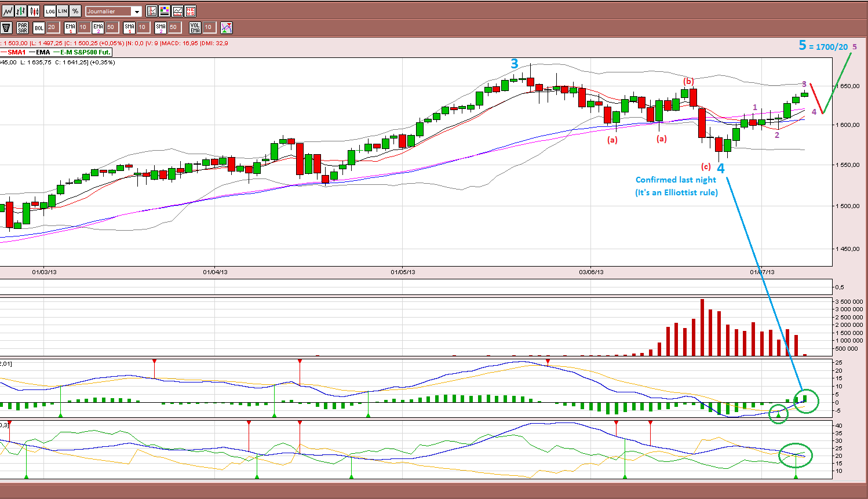
Task: Click the 3 500 000 volume axis label
Action: click(849, 301)
